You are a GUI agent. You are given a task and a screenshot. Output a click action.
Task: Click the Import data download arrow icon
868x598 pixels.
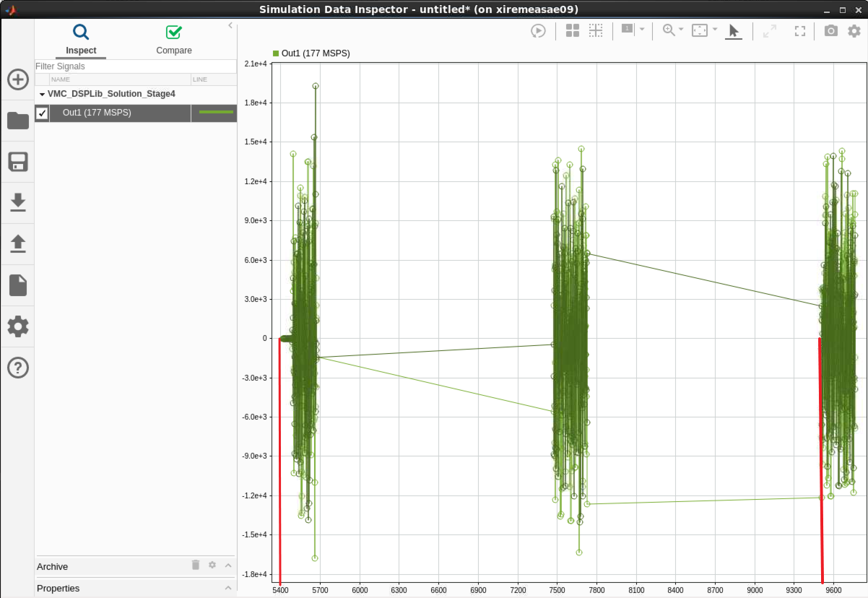click(x=17, y=203)
